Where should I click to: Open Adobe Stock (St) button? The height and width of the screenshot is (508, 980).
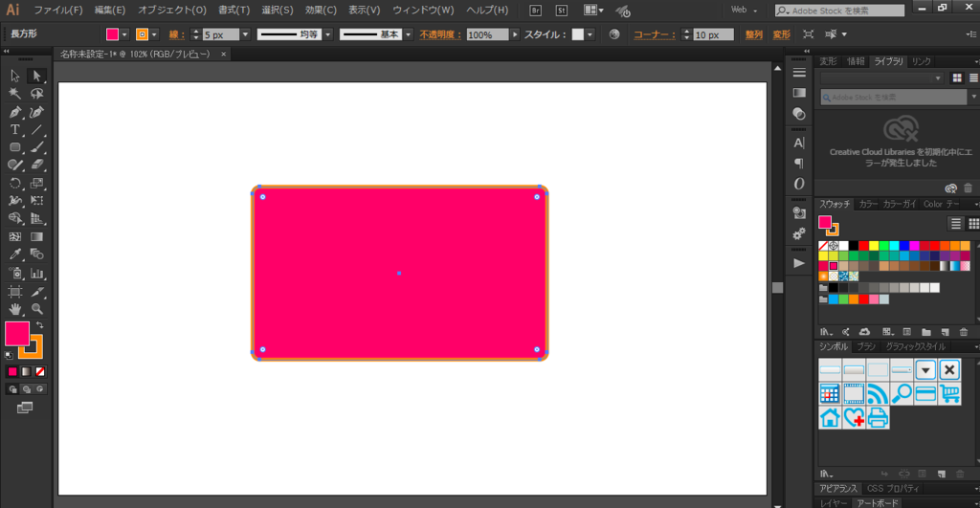(561, 10)
